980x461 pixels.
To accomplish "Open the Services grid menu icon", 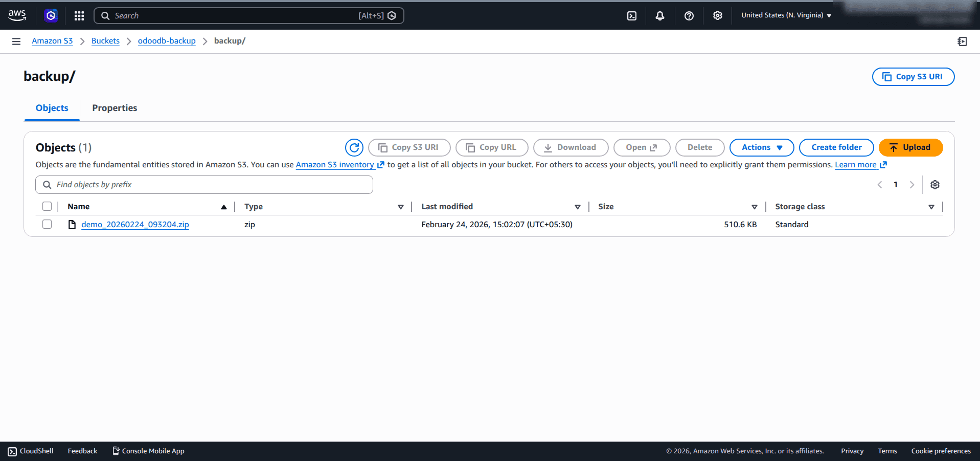I will (79, 16).
